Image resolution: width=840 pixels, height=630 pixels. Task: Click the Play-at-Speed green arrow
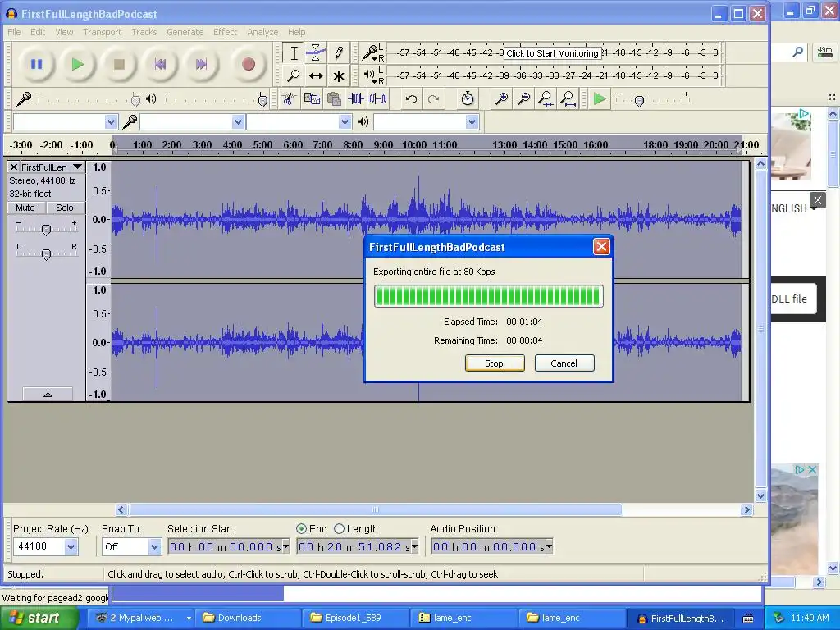point(600,98)
